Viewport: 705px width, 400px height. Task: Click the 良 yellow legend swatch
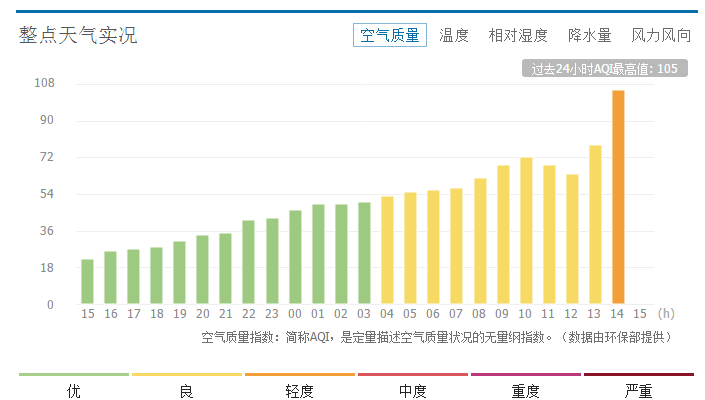[187, 375]
